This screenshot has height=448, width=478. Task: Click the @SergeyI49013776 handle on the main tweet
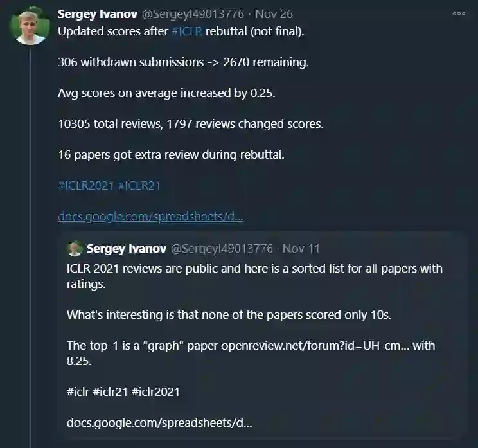click(x=192, y=14)
